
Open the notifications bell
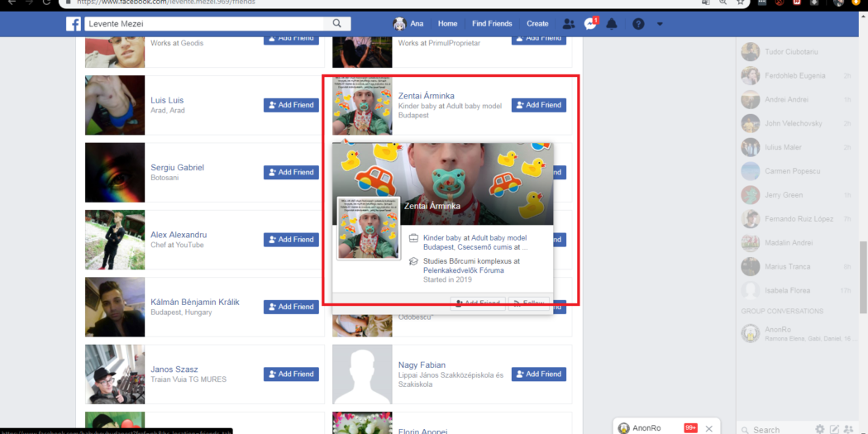tap(612, 24)
